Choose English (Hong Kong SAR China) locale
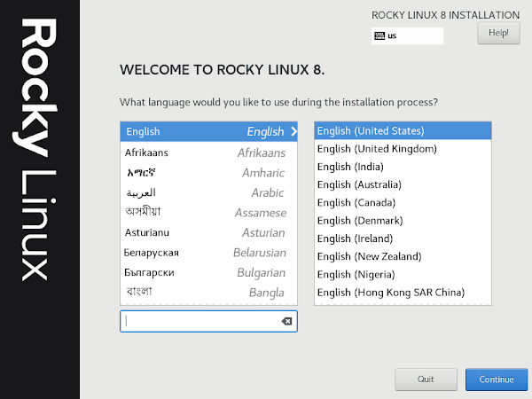The width and height of the screenshot is (532, 399). click(x=403, y=293)
